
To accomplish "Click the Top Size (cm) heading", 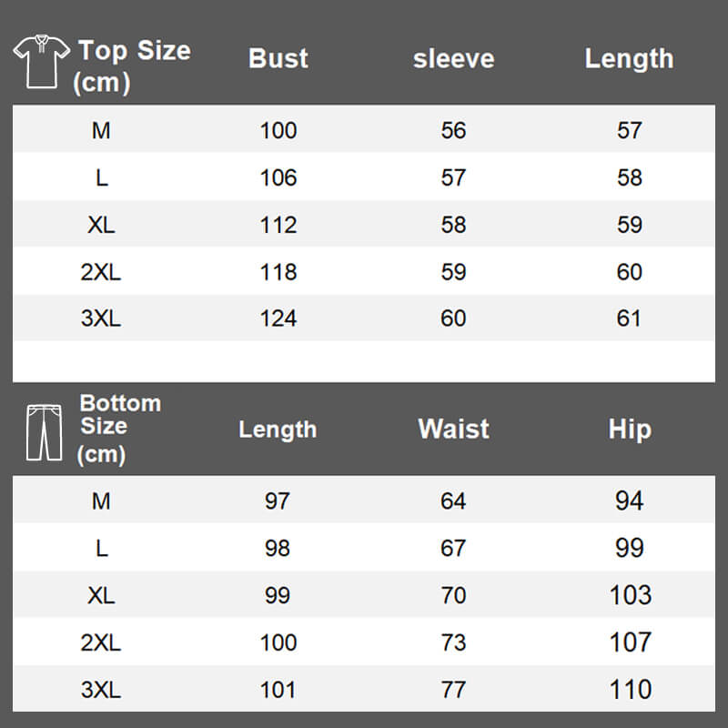I will click(x=132, y=66).
